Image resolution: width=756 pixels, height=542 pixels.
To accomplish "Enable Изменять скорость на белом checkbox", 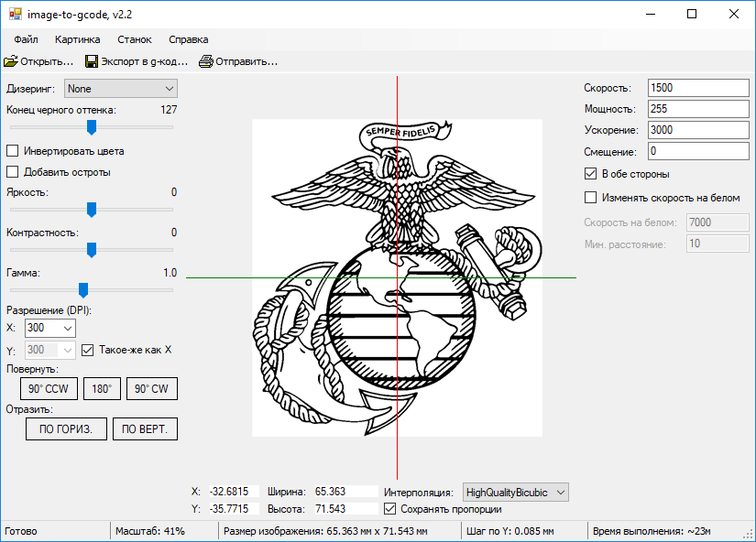I will (590, 197).
